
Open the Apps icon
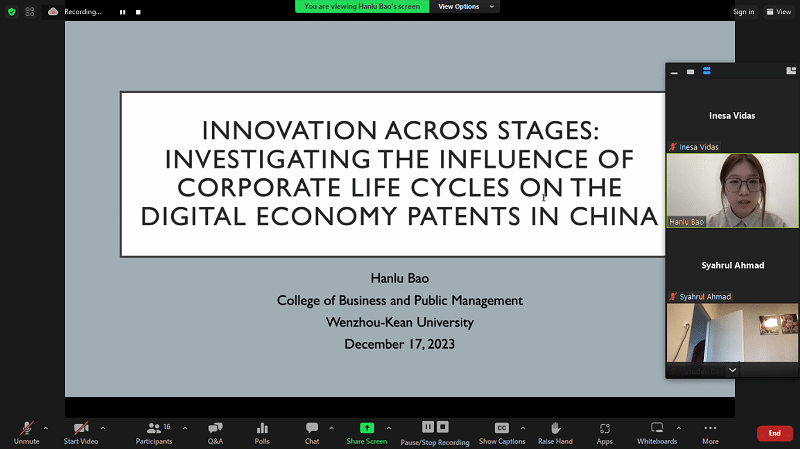(605, 431)
